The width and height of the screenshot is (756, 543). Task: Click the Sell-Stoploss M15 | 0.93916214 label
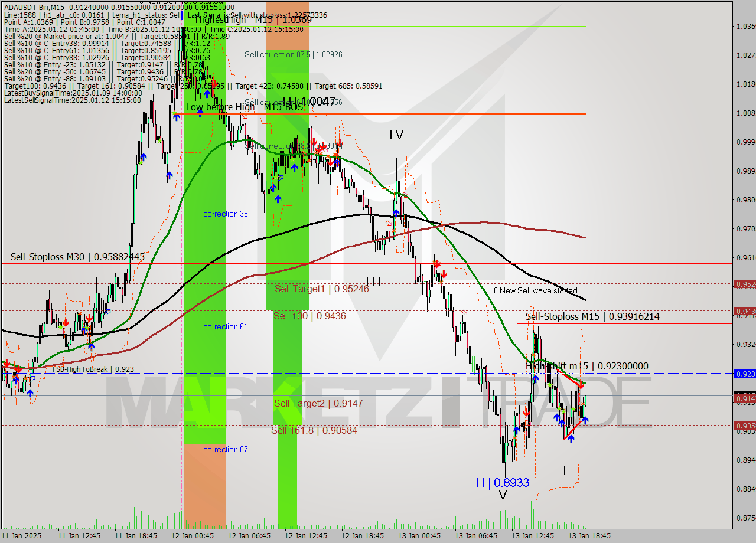click(x=592, y=317)
